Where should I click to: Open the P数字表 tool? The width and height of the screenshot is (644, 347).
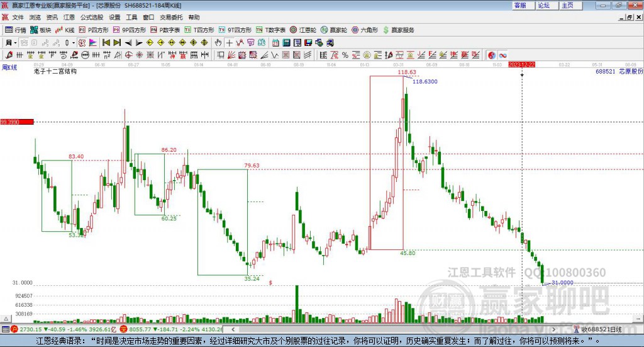(x=165, y=30)
